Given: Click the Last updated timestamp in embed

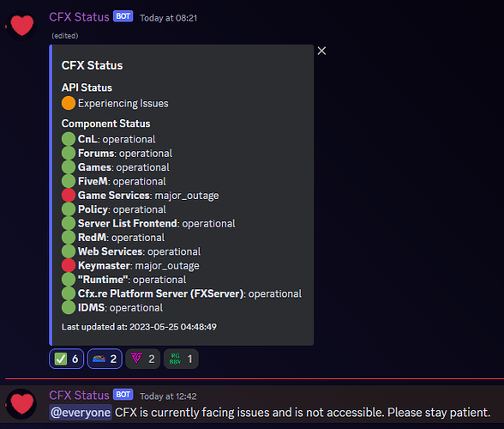Looking at the screenshot, I should coord(139,327).
